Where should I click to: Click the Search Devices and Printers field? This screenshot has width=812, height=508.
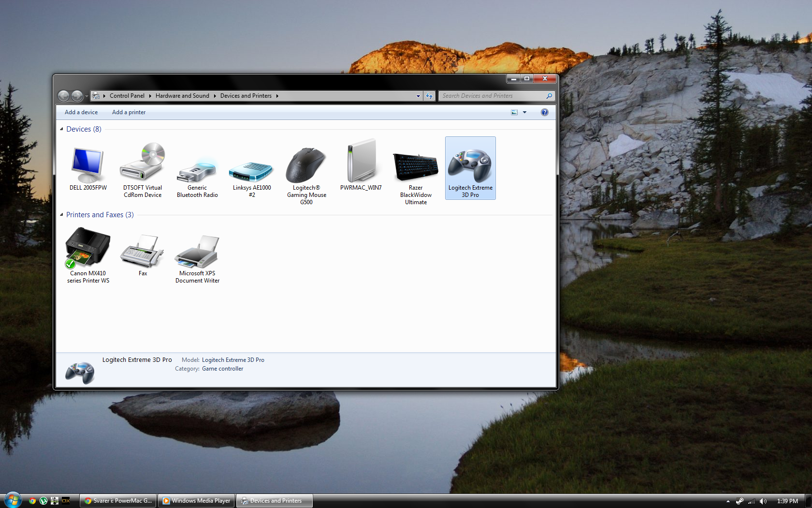pos(496,96)
